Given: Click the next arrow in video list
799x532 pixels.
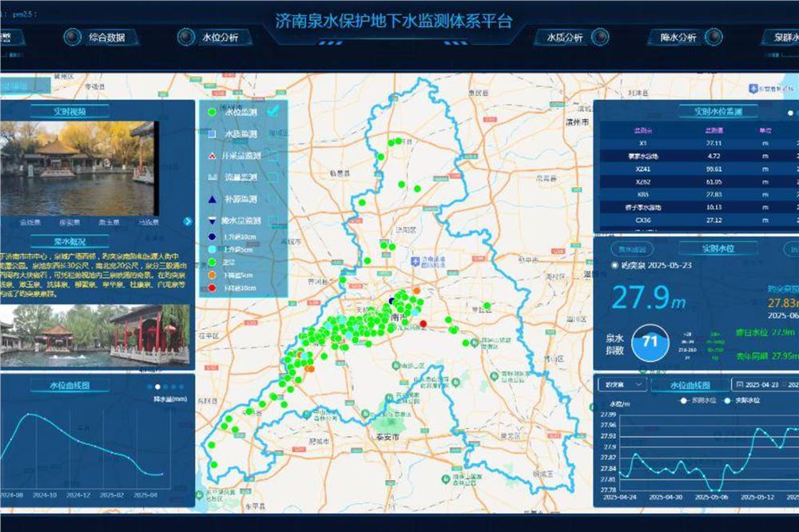Looking at the screenshot, I should (x=188, y=221).
